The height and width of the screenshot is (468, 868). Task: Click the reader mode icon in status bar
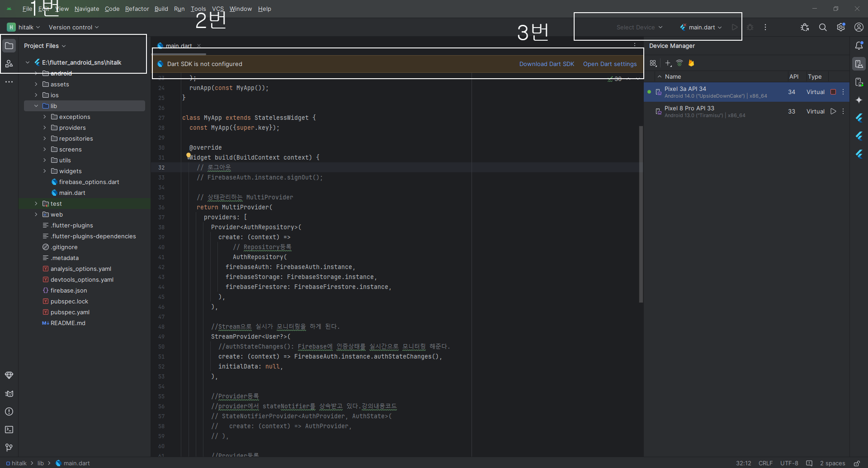[x=809, y=463]
